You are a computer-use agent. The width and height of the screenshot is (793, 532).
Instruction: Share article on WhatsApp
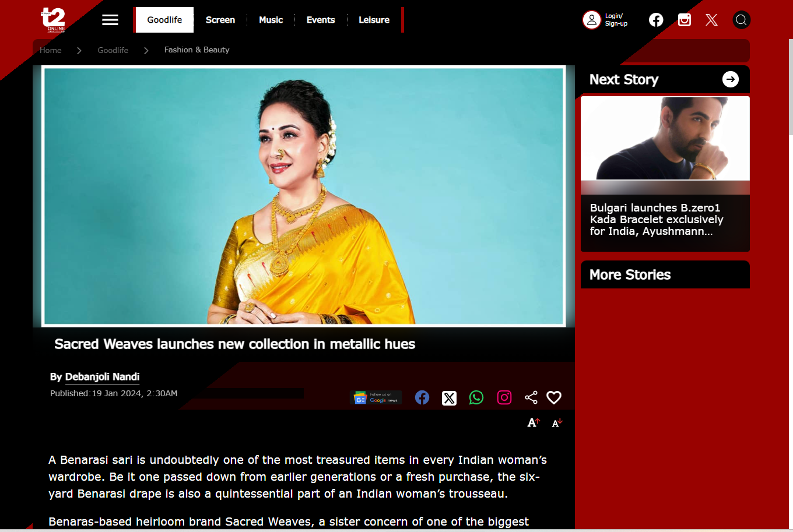point(476,397)
